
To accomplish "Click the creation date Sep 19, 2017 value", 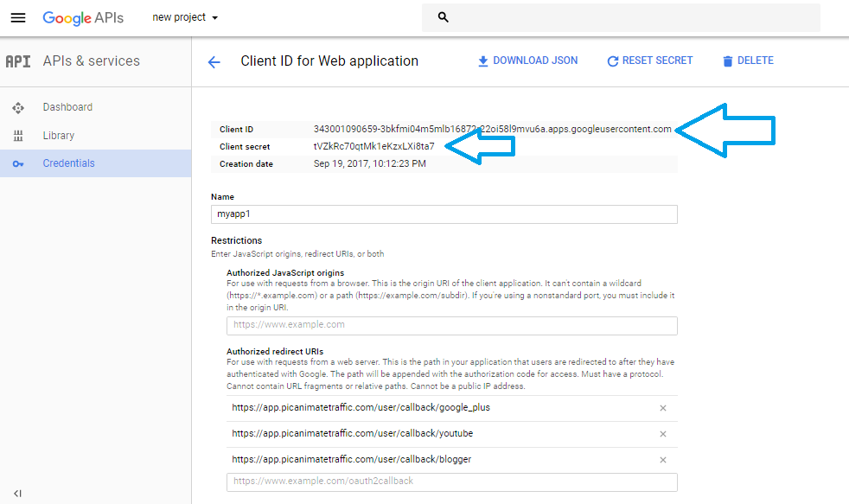I will coord(370,163).
